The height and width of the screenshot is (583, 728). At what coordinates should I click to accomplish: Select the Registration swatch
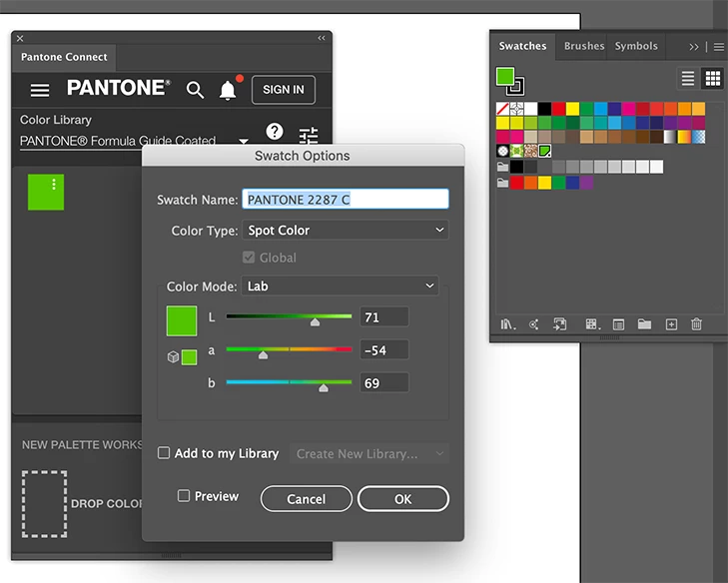(516, 109)
